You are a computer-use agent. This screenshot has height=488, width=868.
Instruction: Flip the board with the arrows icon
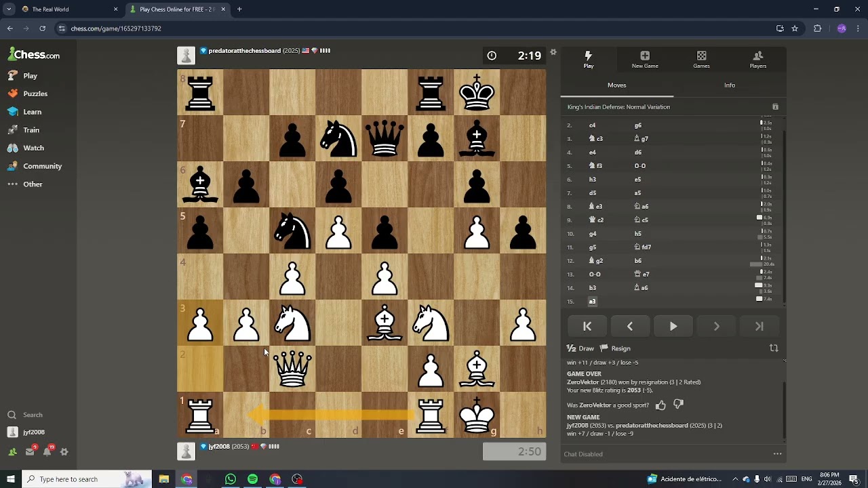point(774,348)
